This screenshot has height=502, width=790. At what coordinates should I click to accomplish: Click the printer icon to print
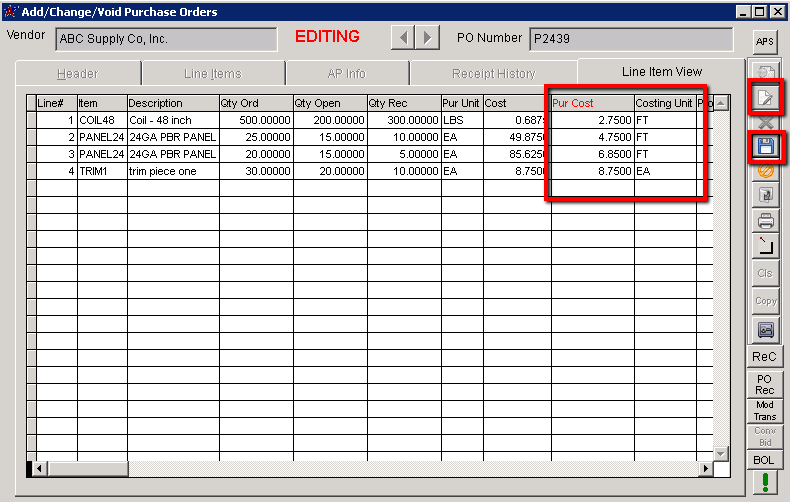(x=765, y=220)
